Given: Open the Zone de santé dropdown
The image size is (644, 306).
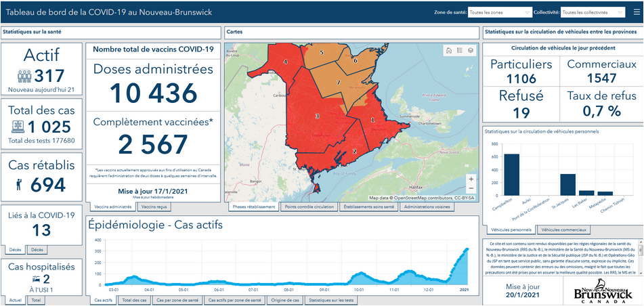Looking at the screenshot, I should coord(500,12).
